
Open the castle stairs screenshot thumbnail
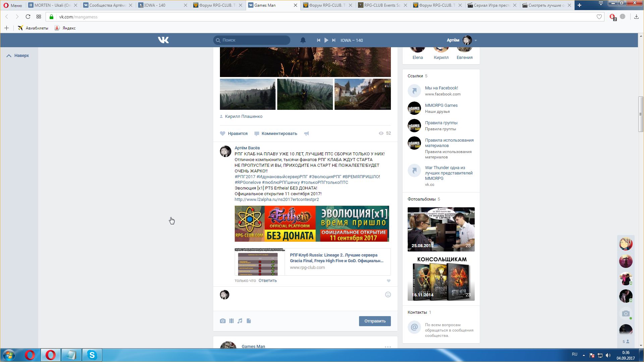pos(363,94)
